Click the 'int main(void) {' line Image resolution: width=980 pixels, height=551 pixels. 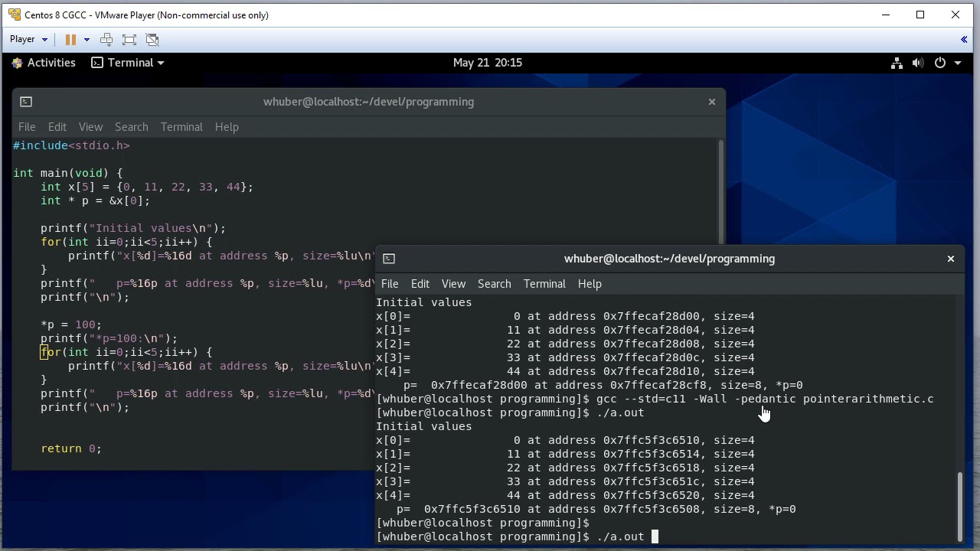67,173
